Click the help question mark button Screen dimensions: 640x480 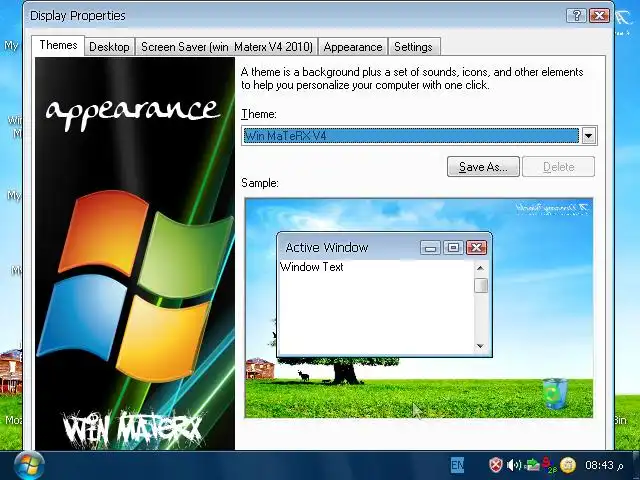point(576,16)
